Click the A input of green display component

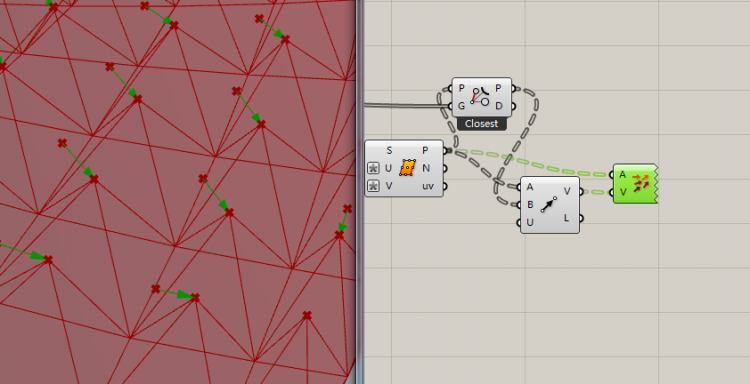click(622, 175)
